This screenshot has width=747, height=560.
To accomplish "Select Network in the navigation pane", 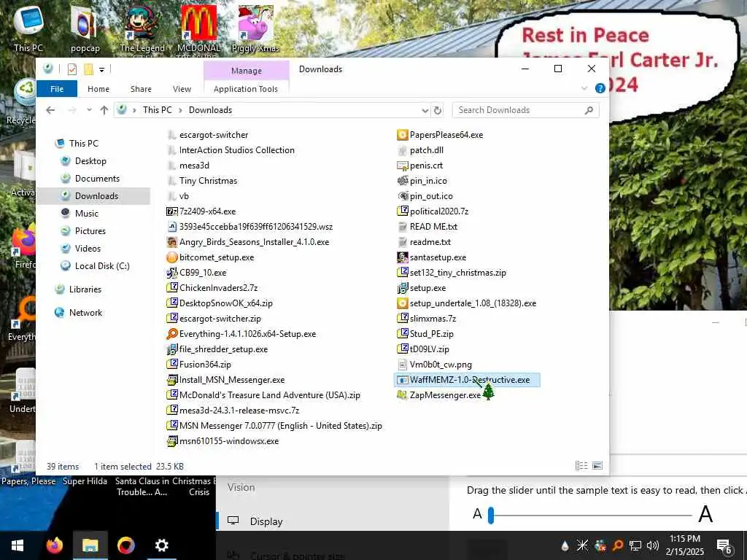I will coord(86,313).
